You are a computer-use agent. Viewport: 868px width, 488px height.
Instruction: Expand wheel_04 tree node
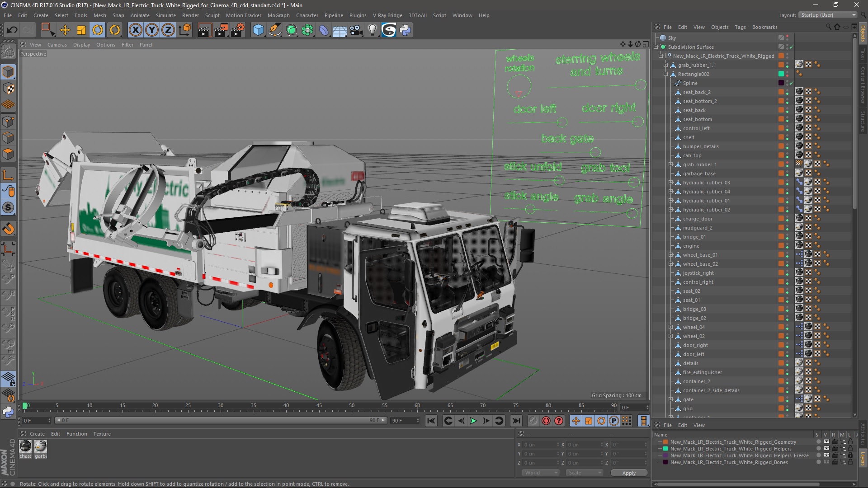pyautogui.click(x=671, y=327)
